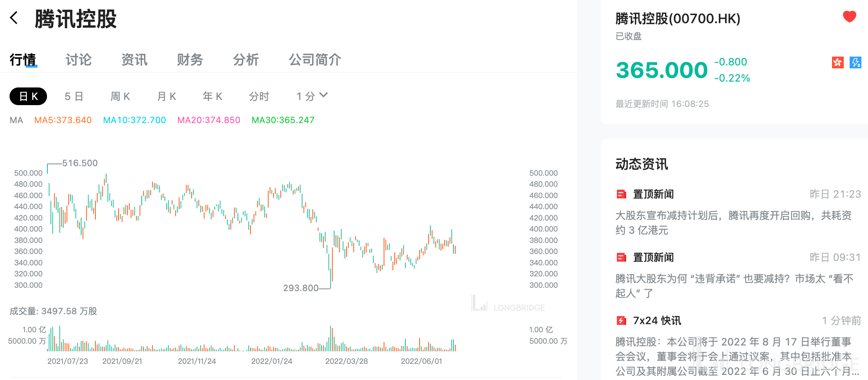Click the 2022/06/01 date axis label
The image size is (868, 380).
[x=422, y=361]
